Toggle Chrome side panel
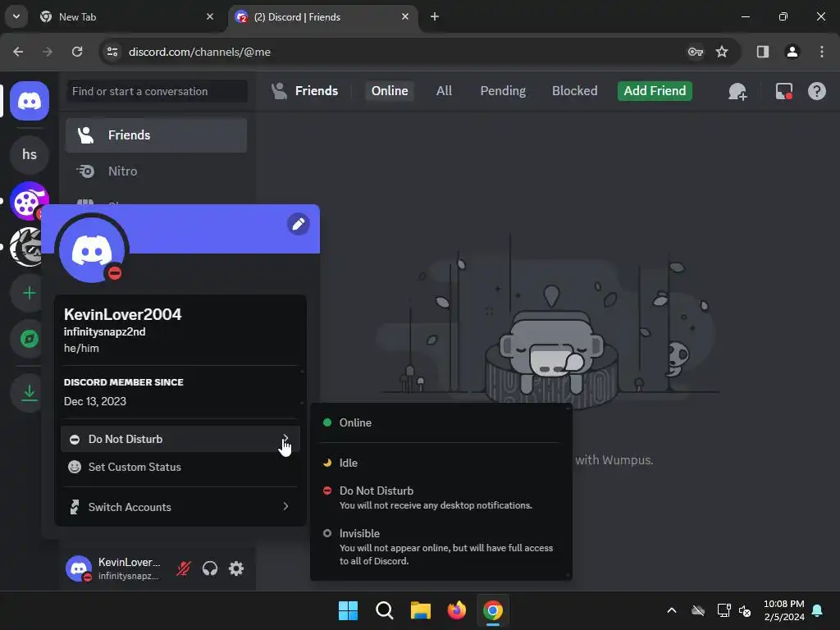This screenshot has height=630, width=840. (x=763, y=52)
